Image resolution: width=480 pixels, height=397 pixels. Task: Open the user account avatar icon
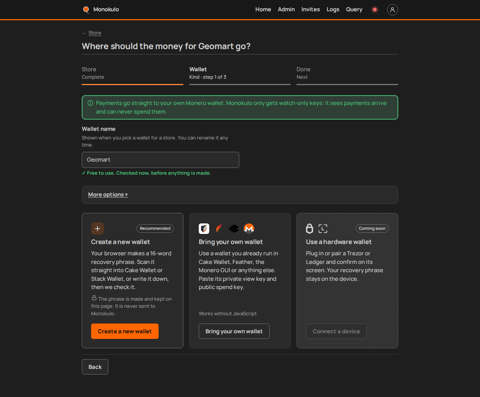[x=392, y=10]
